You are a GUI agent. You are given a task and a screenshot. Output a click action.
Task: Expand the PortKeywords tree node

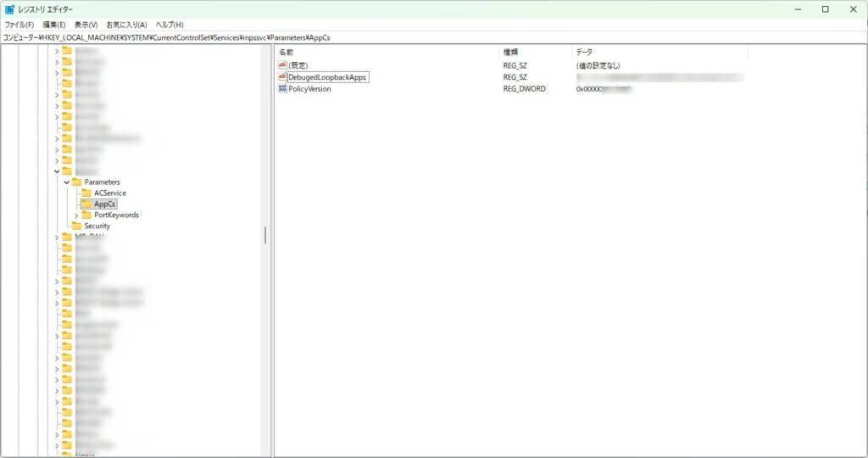(x=75, y=215)
